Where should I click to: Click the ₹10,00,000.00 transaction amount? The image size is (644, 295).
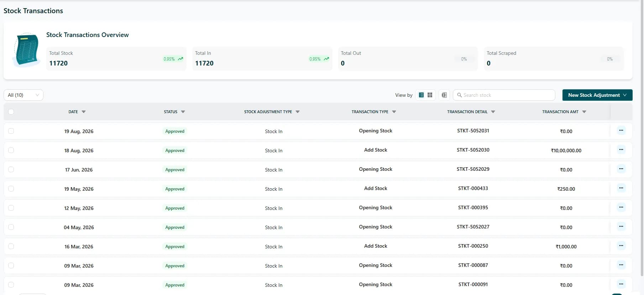point(566,151)
